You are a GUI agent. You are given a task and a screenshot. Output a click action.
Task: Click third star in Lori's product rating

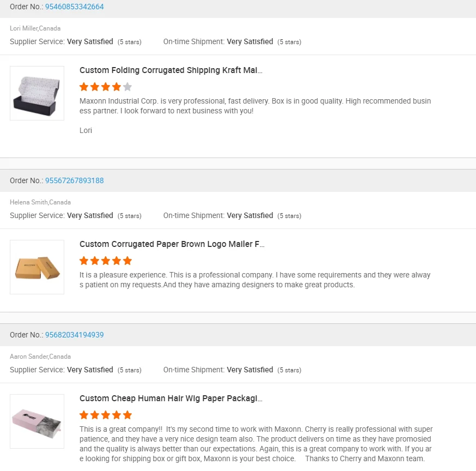(106, 87)
